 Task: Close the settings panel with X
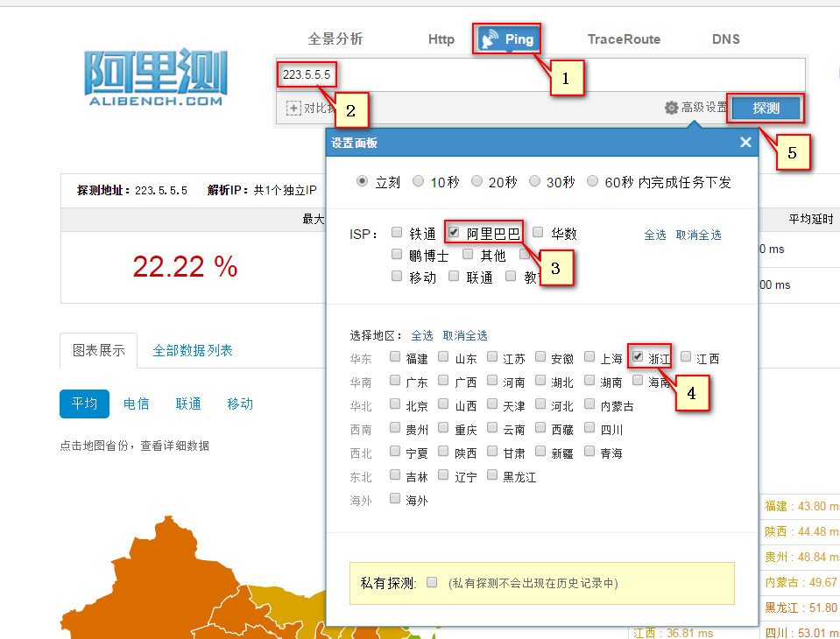coord(745,143)
